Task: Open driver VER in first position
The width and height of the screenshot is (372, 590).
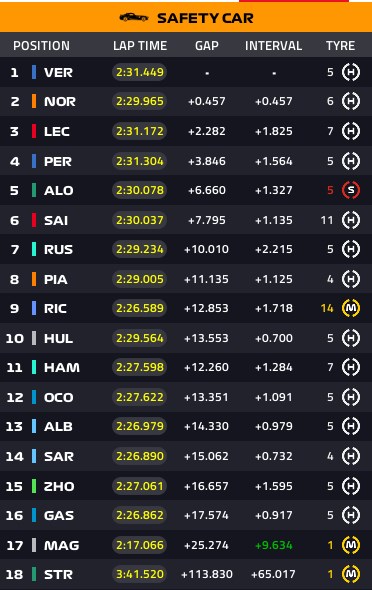Action: [58, 72]
